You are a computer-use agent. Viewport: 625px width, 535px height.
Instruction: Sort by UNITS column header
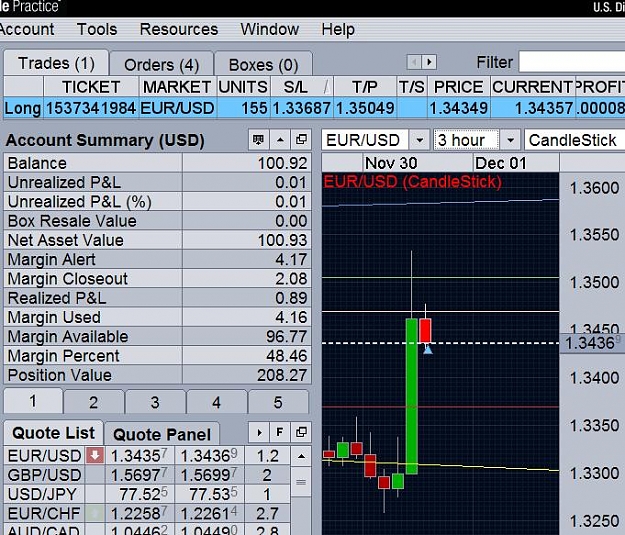[x=244, y=87]
